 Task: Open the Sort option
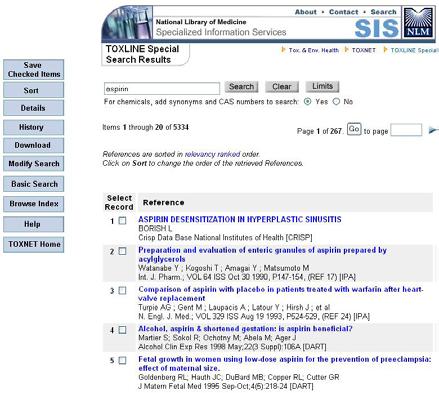coord(34,90)
